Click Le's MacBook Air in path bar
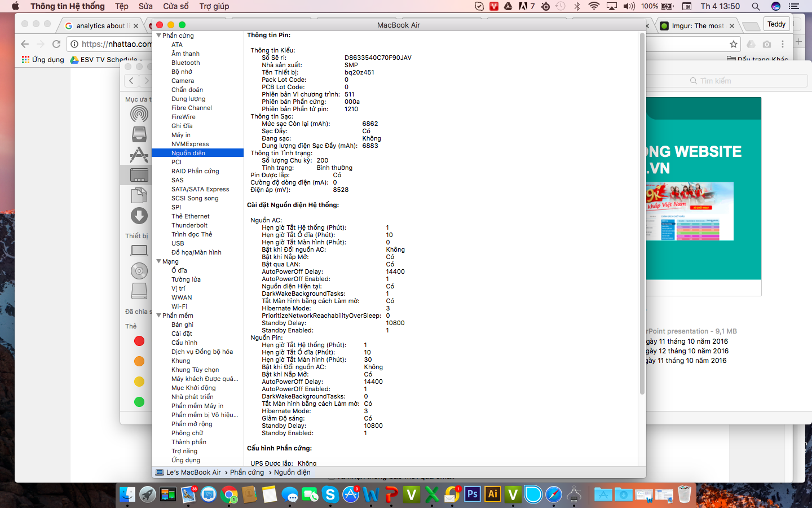 click(193, 472)
